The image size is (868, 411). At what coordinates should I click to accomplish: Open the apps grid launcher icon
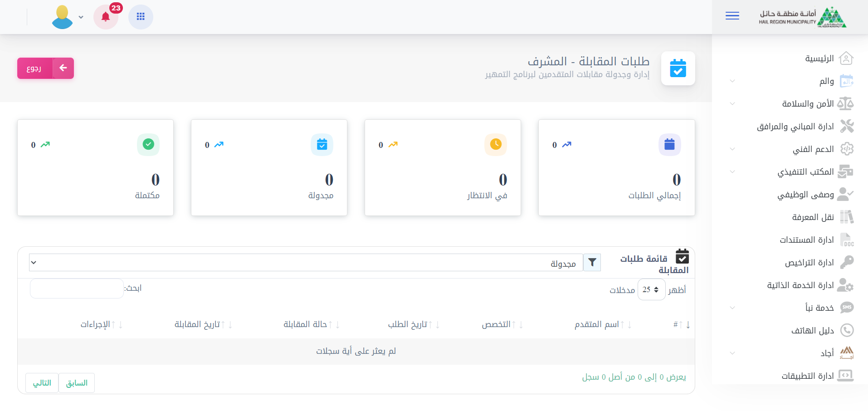tap(141, 17)
